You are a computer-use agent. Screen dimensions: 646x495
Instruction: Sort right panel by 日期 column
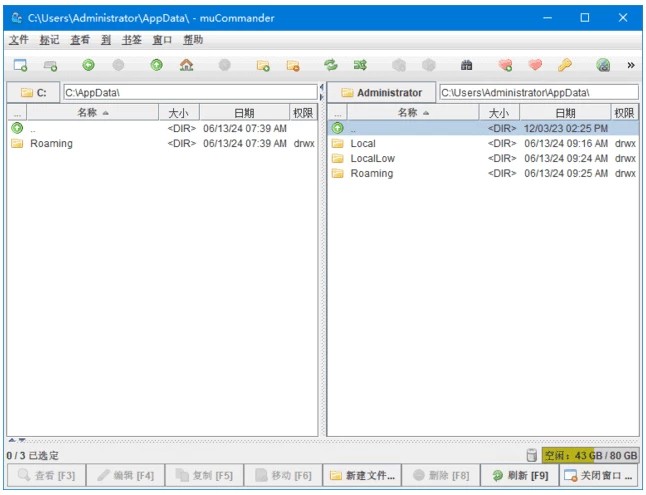click(x=565, y=113)
